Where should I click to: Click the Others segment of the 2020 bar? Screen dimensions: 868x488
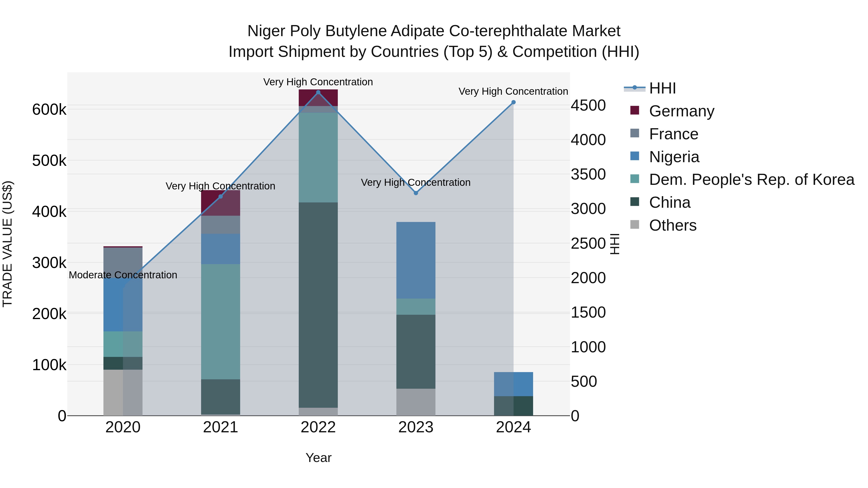pyautogui.click(x=123, y=393)
